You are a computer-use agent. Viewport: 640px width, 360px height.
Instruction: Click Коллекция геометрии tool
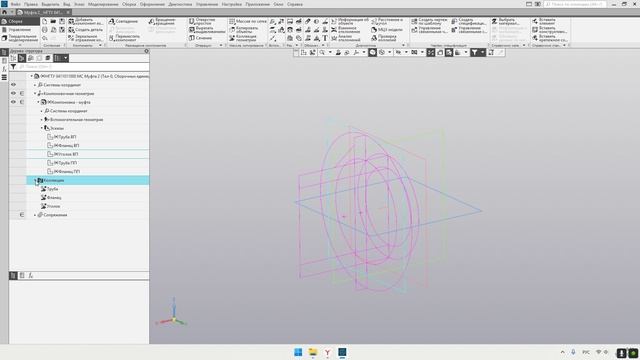pos(243,38)
